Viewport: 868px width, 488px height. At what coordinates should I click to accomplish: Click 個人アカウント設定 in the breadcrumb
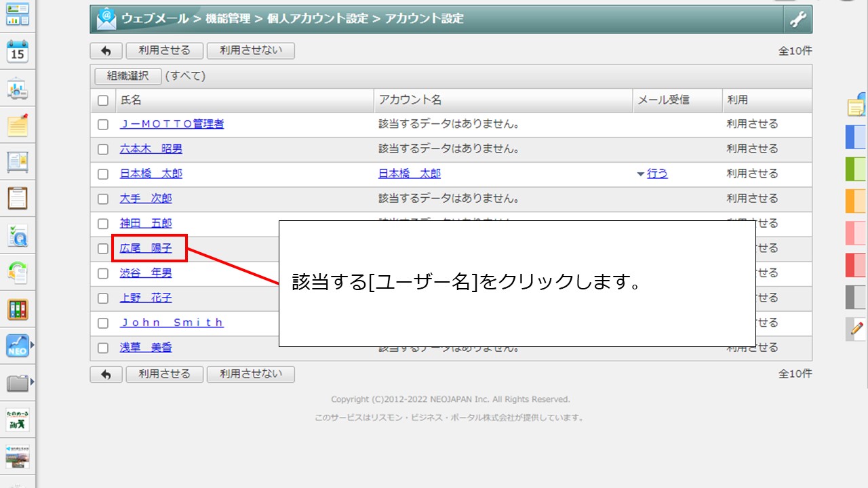point(317,19)
